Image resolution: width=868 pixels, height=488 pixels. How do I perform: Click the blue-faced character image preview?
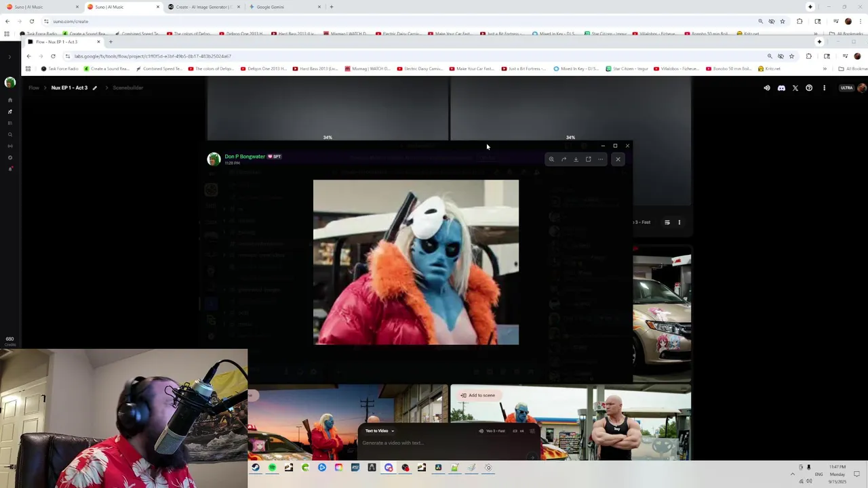click(x=416, y=262)
